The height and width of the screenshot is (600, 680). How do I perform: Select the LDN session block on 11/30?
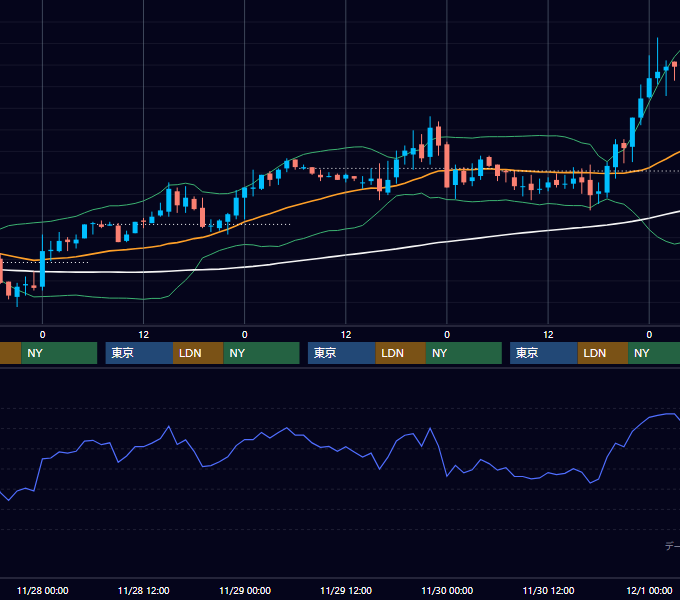603,353
